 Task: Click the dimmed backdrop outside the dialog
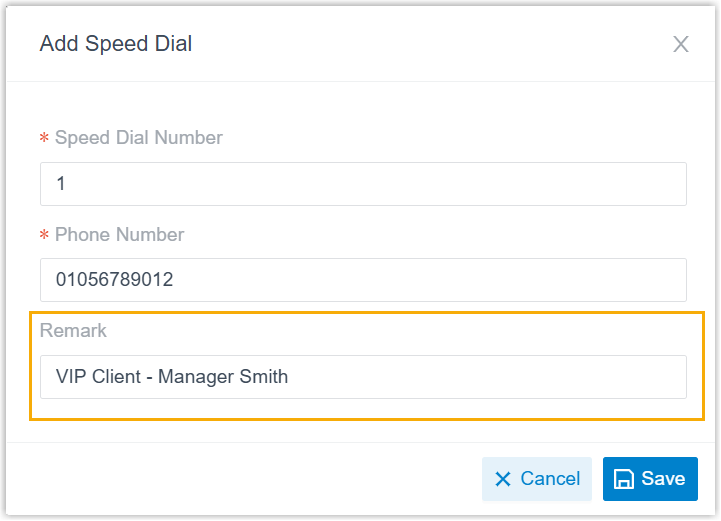(3, 260)
